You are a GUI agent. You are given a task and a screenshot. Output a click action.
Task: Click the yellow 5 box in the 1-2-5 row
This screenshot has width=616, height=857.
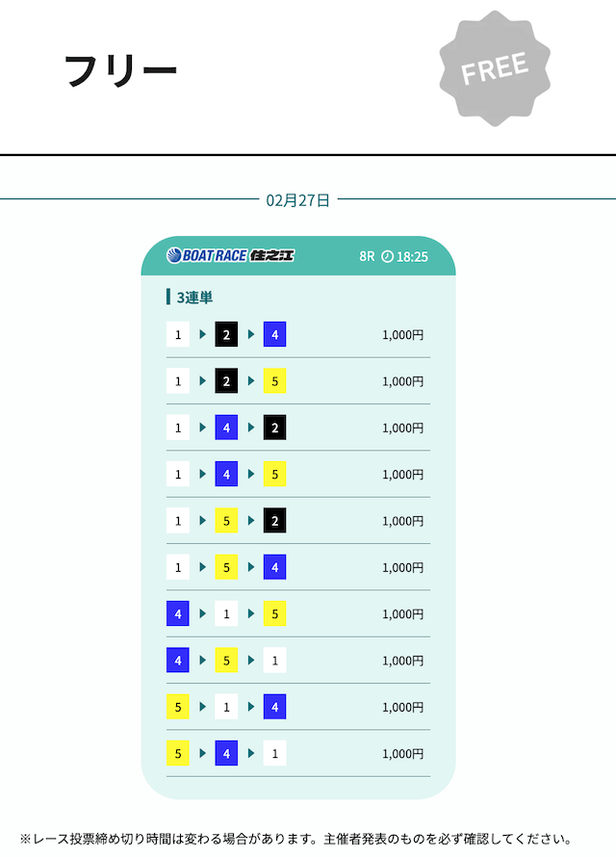274,381
